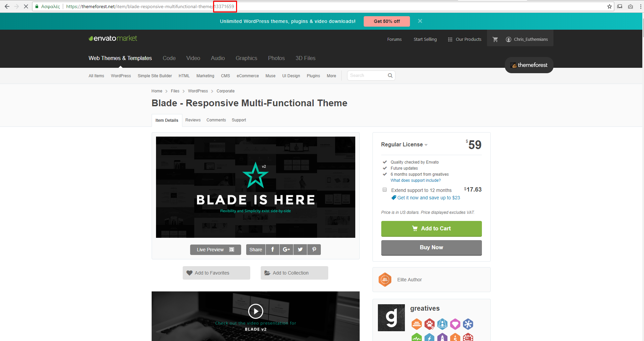Check Extend support to 12 months
The height and width of the screenshot is (341, 644).
point(384,190)
